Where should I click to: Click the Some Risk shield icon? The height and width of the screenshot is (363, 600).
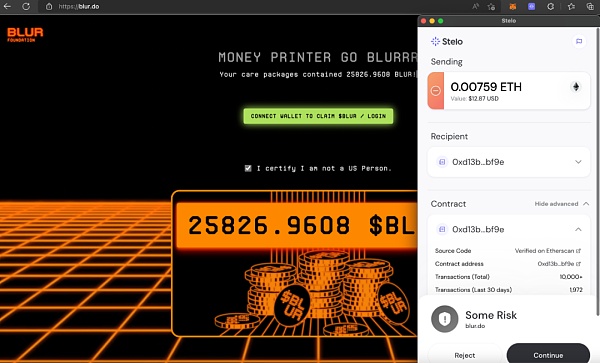pyautogui.click(x=445, y=319)
